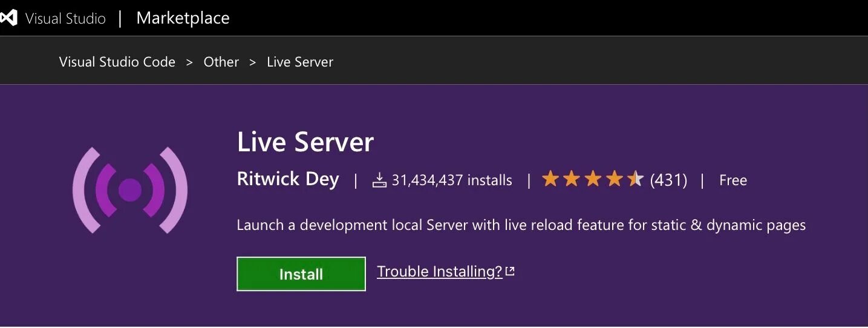Screen dimensions: 868x328
Task: Click the Visual Studio header text
Action: [x=65, y=19]
